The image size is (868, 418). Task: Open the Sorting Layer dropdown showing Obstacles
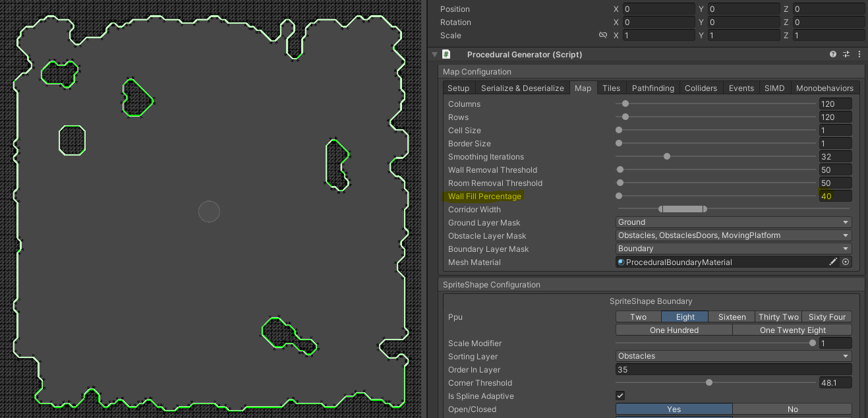pos(733,356)
